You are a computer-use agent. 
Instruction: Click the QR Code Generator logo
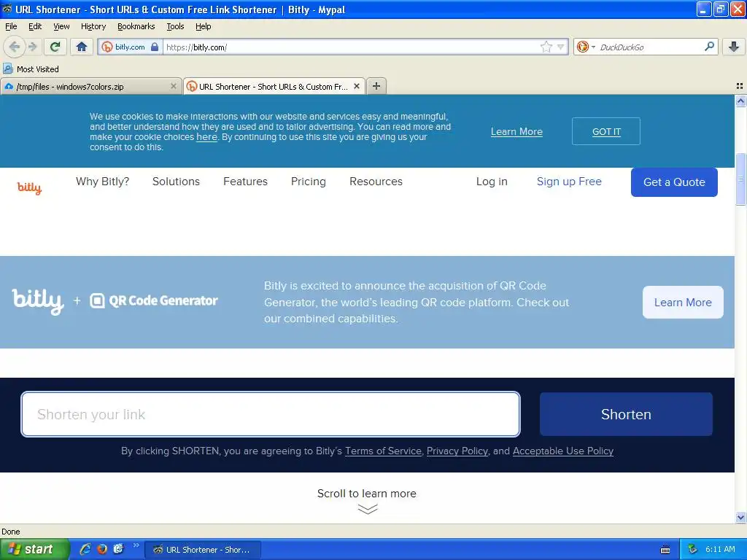coord(154,300)
